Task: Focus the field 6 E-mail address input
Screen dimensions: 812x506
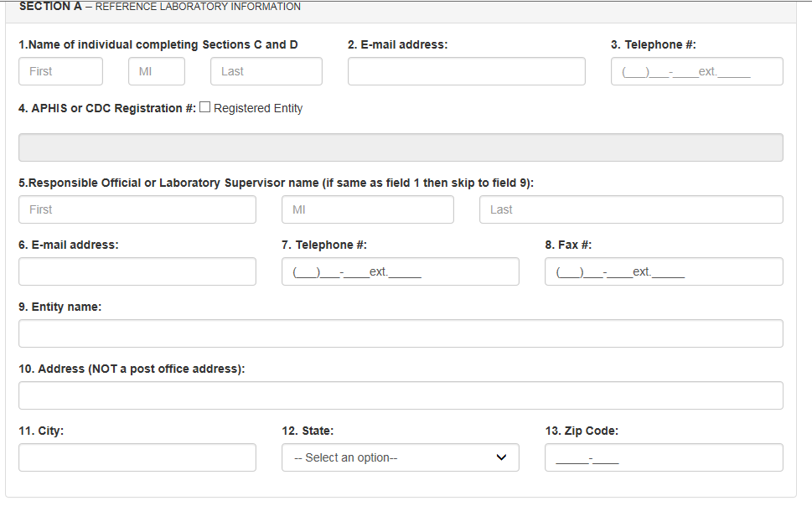Action: click(x=137, y=271)
